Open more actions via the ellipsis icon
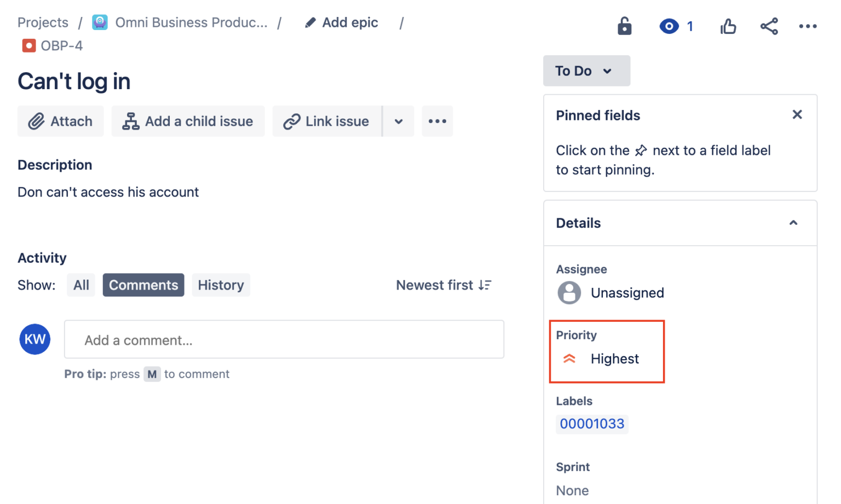Screen dimensions: 841x504 (809, 26)
